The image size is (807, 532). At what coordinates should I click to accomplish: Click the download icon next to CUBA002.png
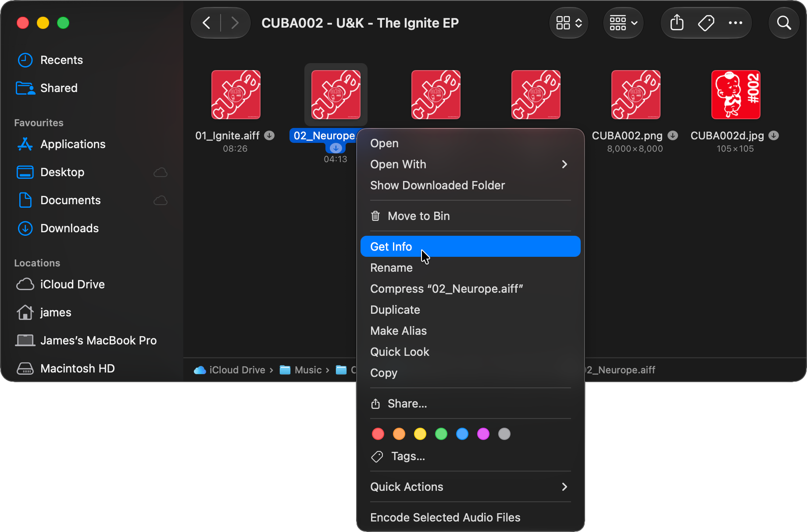click(673, 136)
